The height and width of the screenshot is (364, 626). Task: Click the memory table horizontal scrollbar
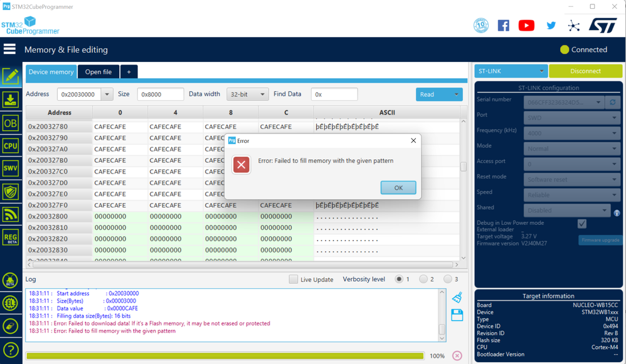pos(243,264)
